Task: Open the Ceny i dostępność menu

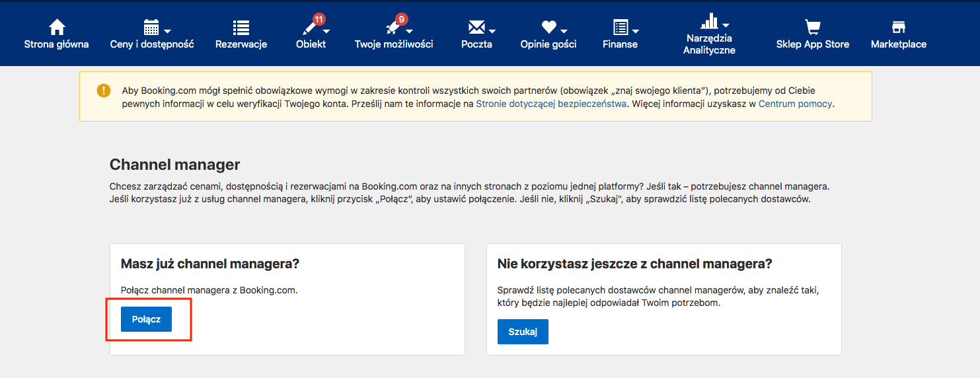Action: click(152, 44)
